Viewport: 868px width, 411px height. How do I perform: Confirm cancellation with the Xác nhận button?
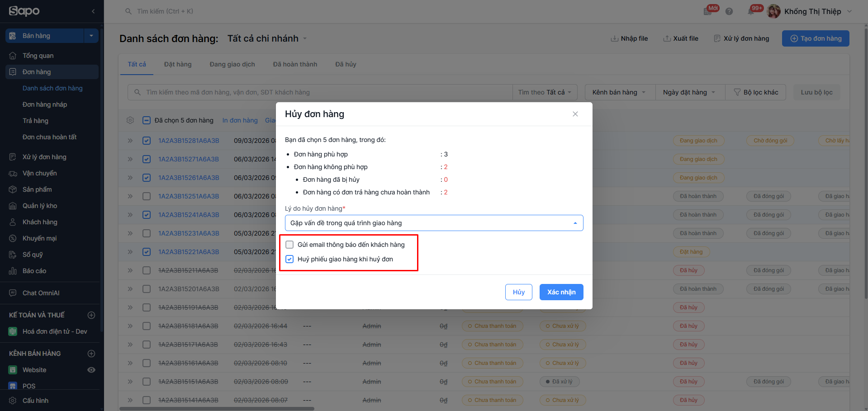(x=561, y=292)
